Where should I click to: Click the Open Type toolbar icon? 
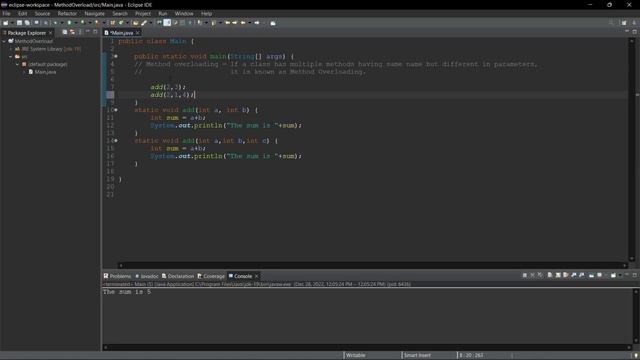(x=135, y=23)
